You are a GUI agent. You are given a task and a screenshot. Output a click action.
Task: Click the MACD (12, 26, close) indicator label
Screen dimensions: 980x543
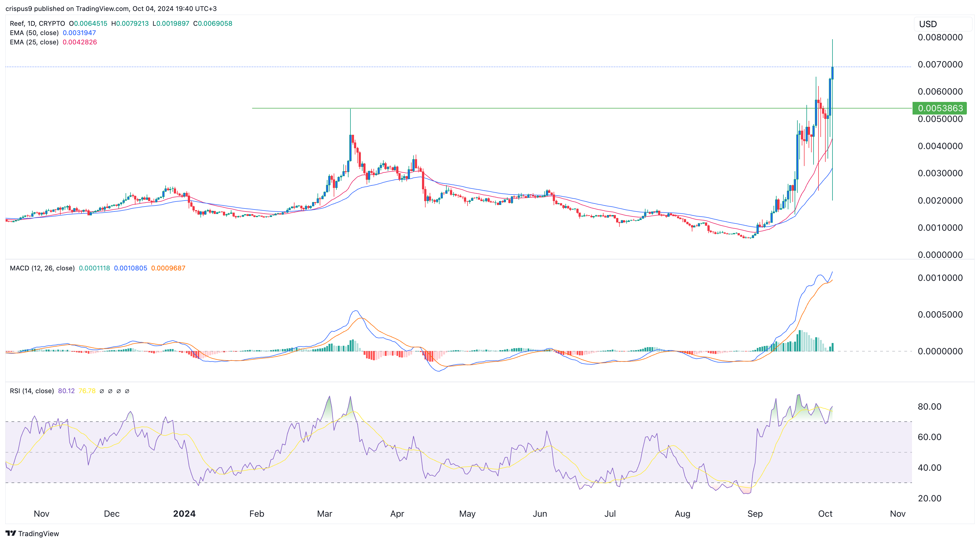[42, 268]
